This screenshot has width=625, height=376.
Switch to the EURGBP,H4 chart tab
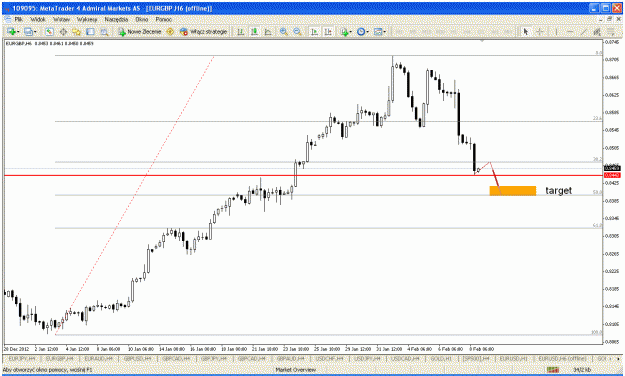tap(60, 359)
